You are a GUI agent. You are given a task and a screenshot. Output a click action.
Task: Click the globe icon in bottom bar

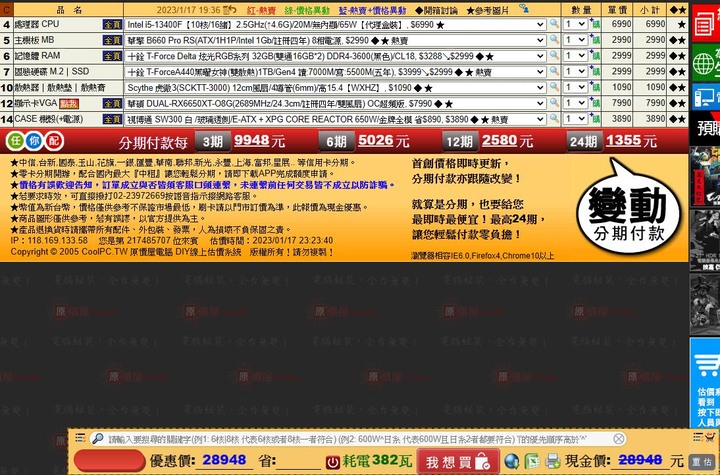click(x=512, y=461)
